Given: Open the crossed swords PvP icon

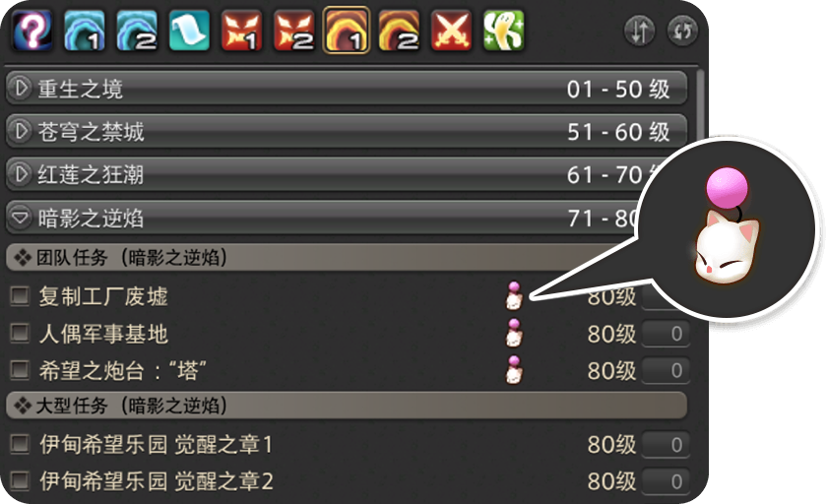Looking at the screenshot, I should pos(451,31).
